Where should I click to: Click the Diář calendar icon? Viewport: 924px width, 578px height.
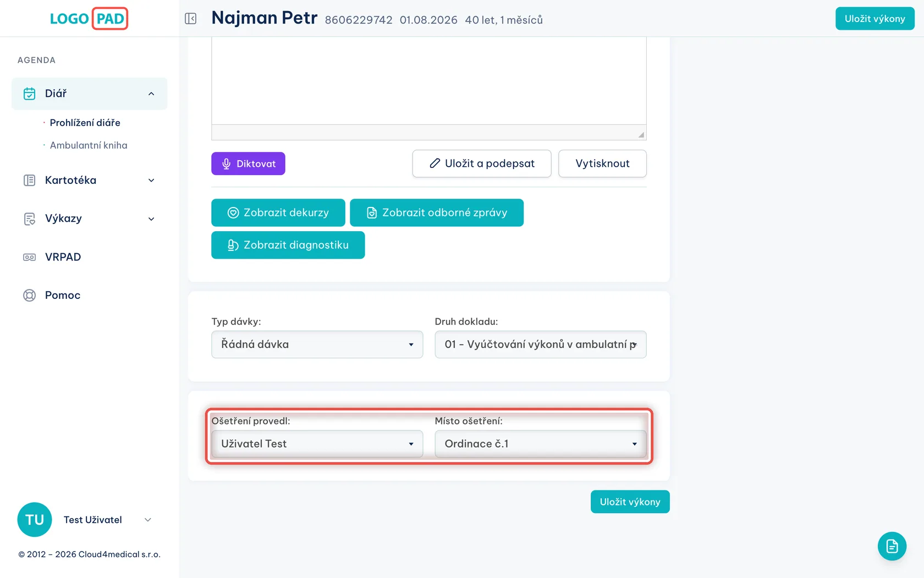tap(30, 94)
